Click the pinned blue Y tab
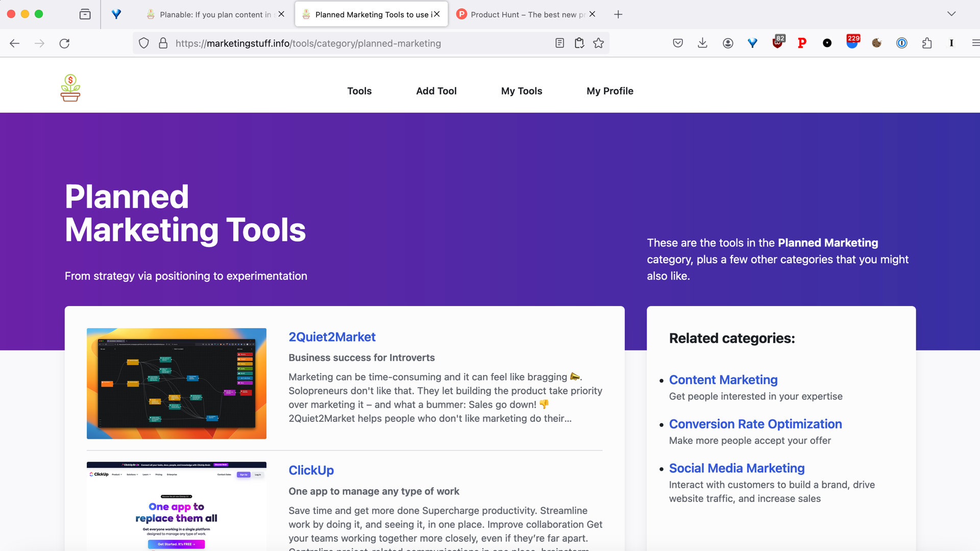The width and height of the screenshot is (980, 551). tap(116, 14)
